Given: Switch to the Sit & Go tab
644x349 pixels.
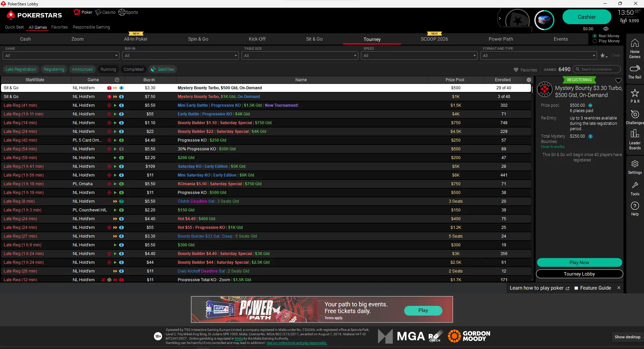Looking at the screenshot, I should 314,39.
